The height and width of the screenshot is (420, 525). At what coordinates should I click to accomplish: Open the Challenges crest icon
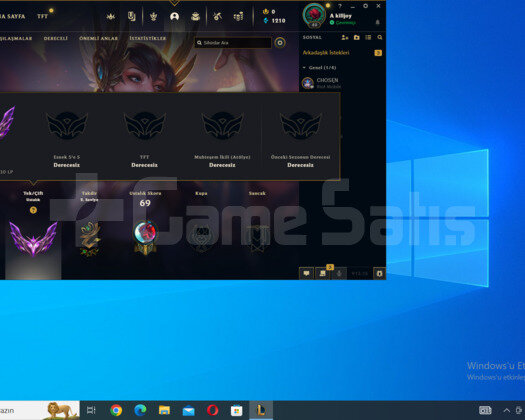click(x=154, y=16)
